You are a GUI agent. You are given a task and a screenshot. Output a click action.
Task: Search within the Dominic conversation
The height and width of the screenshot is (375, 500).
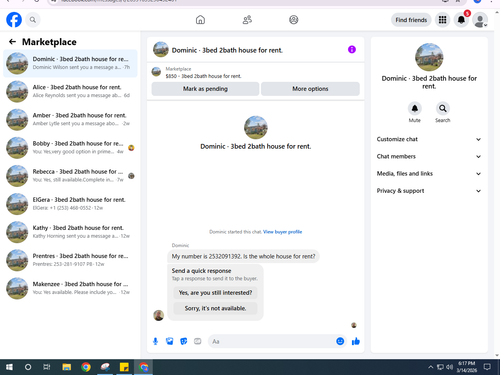pos(443,108)
